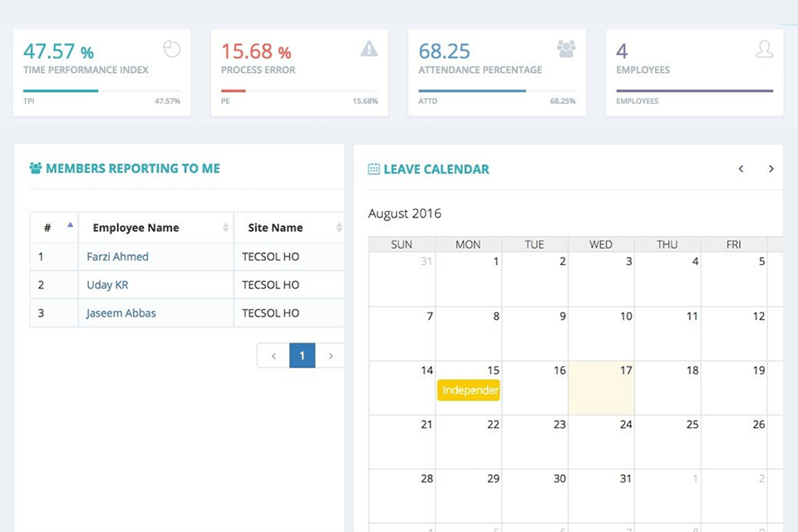Image resolution: width=798 pixels, height=532 pixels.
Task: Sort table by Employee Name
Action: pyautogui.click(x=156, y=228)
